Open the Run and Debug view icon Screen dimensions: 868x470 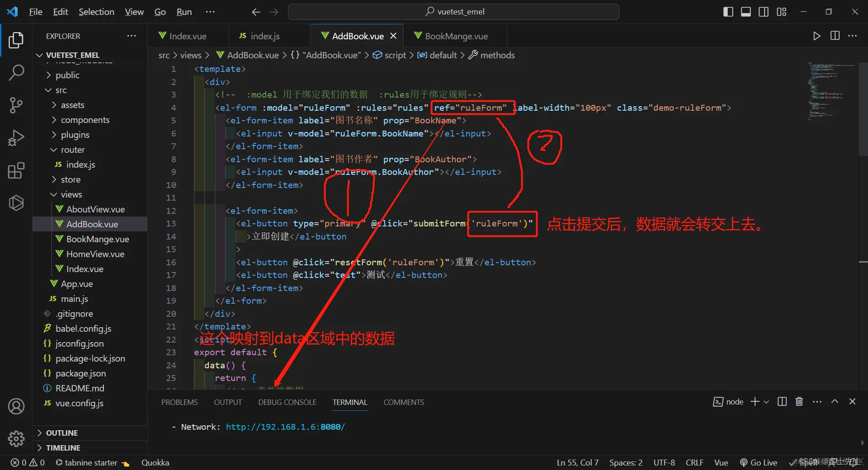point(16,138)
